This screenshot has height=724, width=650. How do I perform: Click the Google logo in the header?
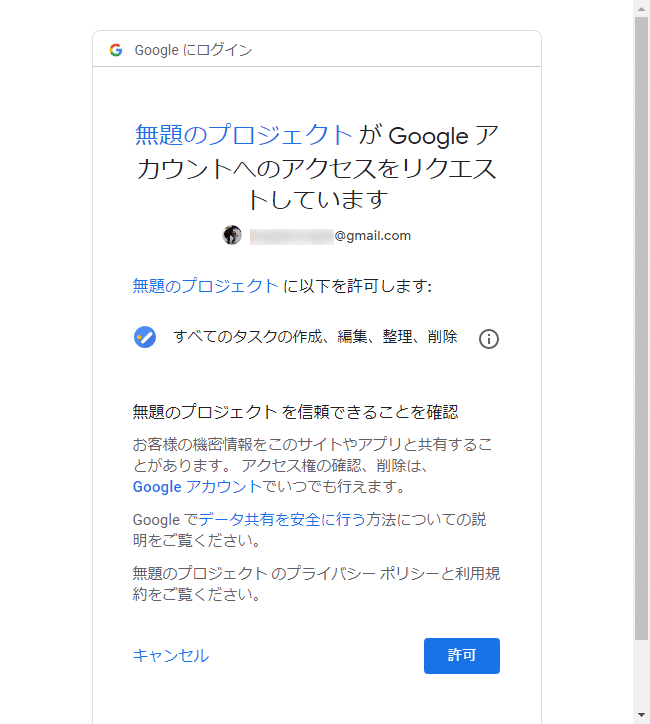tap(116, 50)
